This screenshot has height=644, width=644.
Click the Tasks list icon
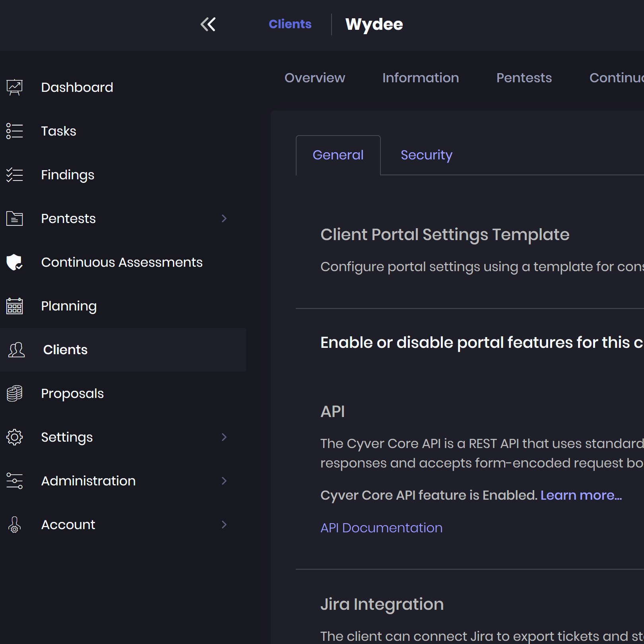[15, 131]
